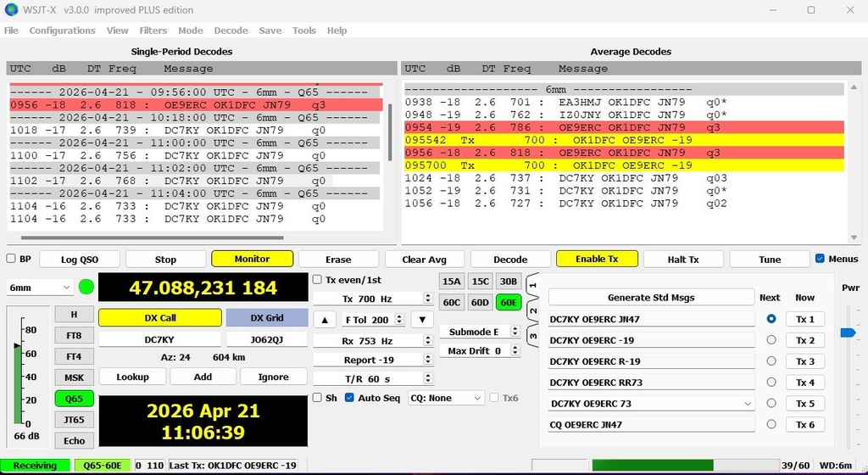
Task: Click the Erase button
Action: pos(338,259)
